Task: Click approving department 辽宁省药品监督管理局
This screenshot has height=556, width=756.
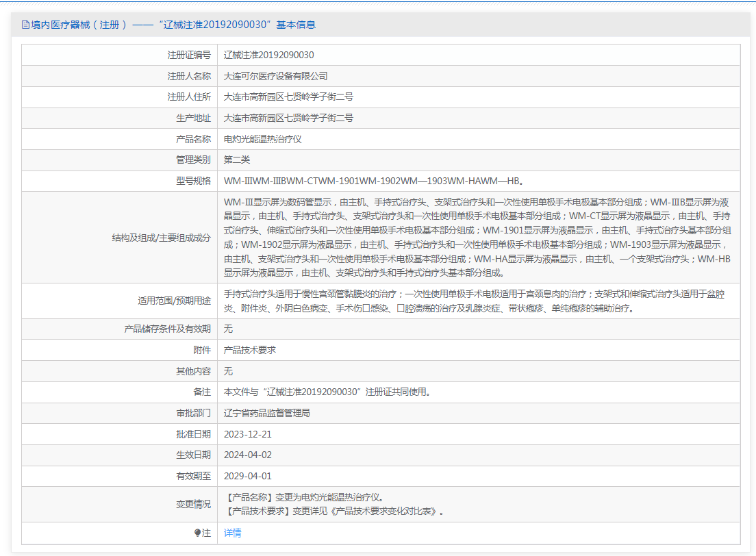Action: click(x=267, y=413)
